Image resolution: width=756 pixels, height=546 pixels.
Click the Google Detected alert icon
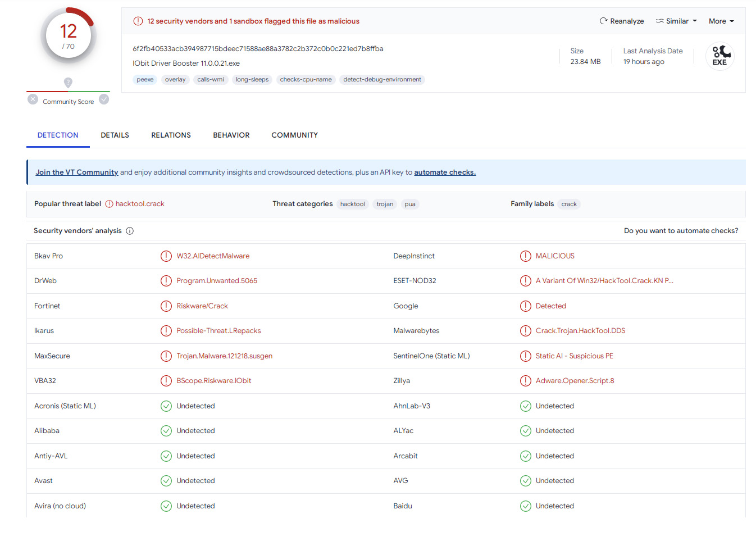click(x=526, y=306)
